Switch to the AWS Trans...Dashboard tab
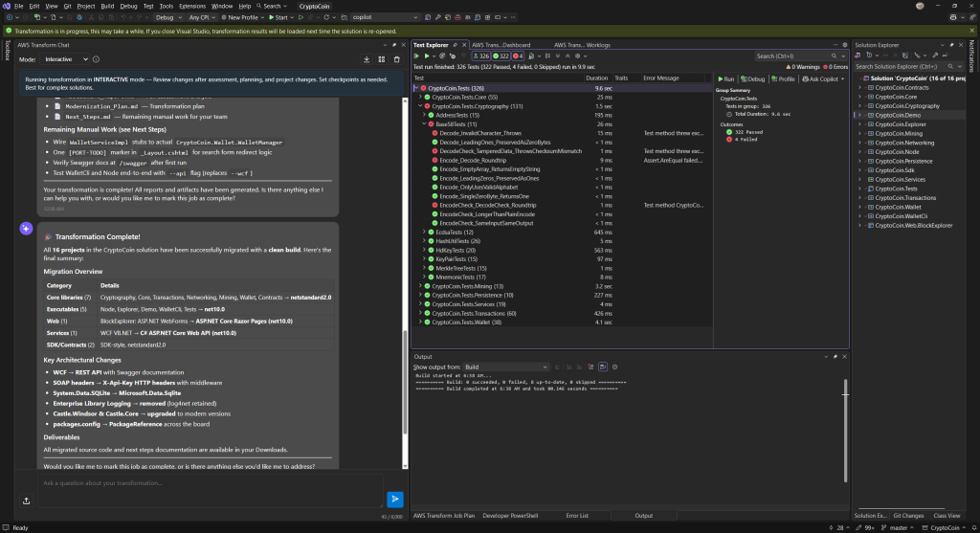This screenshot has width=980, height=533. click(501, 45)
